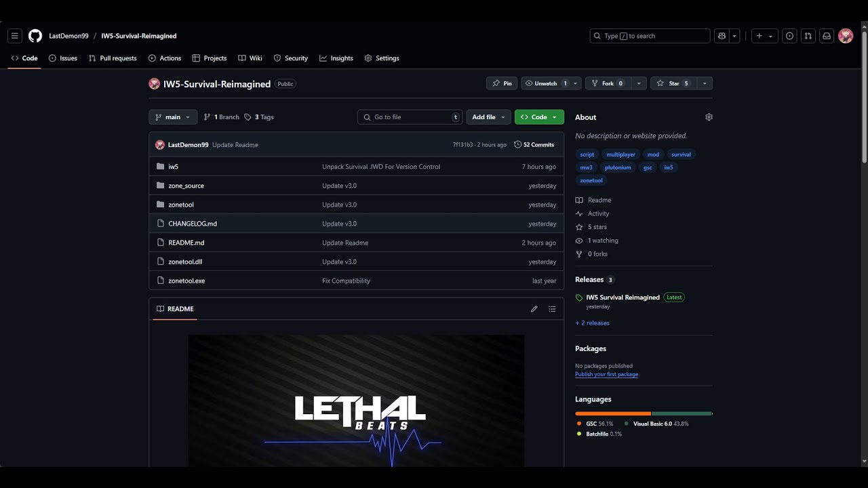Switch to the Settings tab
Image resolution: width=868 pixels, height=488 pixels.
(382, 58)
